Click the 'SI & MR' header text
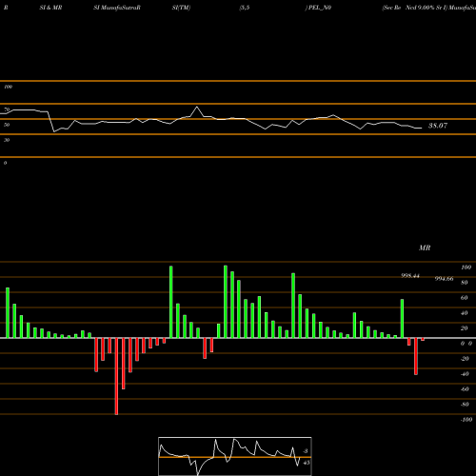The height and width of the screenshot is (476, 476). (50, 8)
